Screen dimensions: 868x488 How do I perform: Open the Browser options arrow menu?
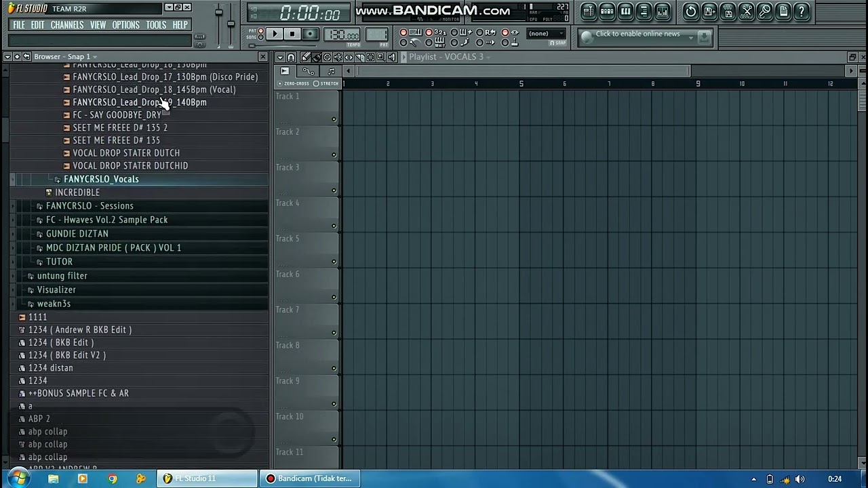click(x=7, y=57)
